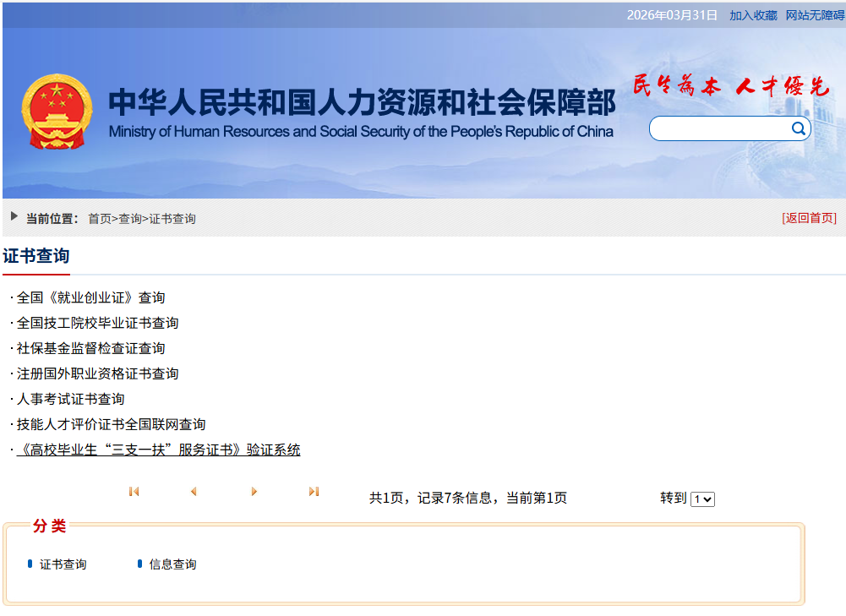The image size is (846, 616).
Task: Select the 信息查询 category
Action: coord(172,564)
